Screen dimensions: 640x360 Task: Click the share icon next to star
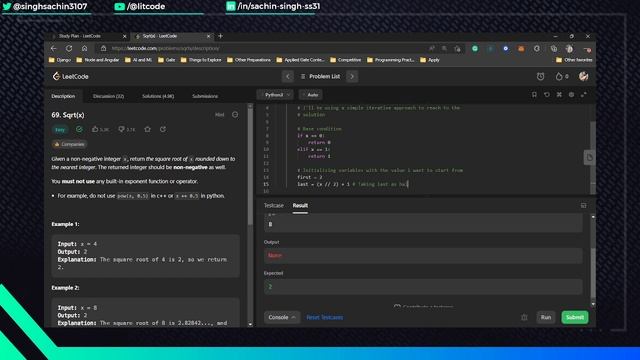[163, 129]
